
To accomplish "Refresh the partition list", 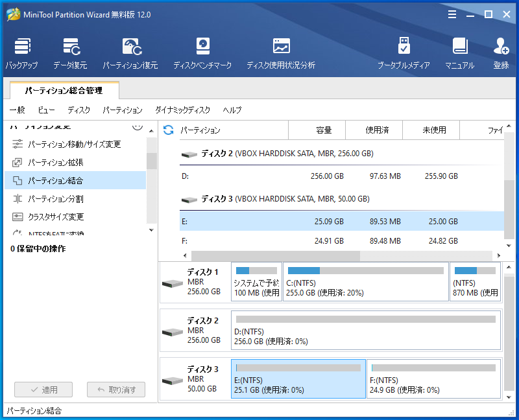I will point(169,130).
